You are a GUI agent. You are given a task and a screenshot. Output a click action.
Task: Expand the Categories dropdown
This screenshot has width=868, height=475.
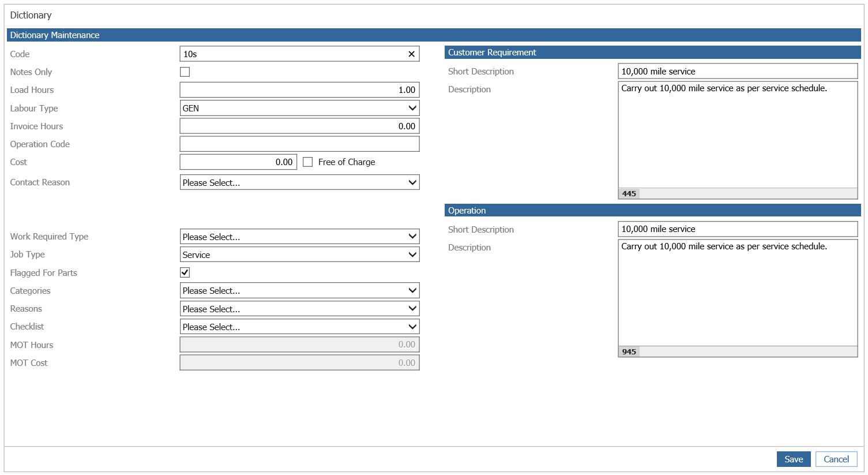tap(299, 290)
